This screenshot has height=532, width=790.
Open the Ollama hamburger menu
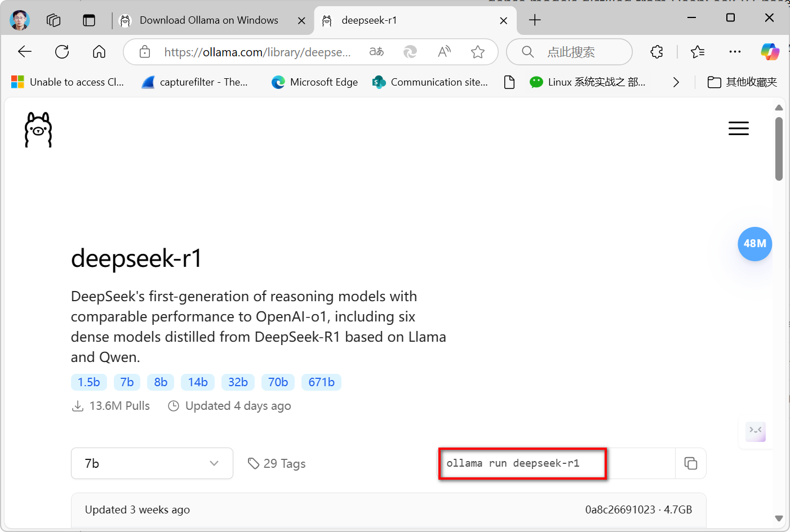click(x=738, y=128)
